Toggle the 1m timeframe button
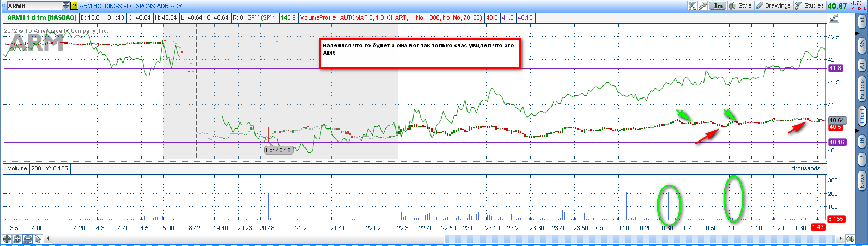This screenshot has height=246, width=868. [718, 5]
